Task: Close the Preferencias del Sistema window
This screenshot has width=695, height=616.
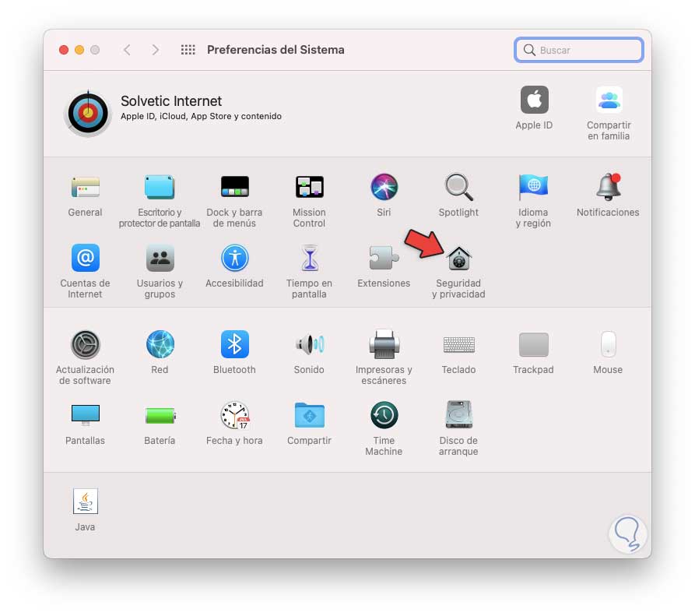Action: [64, 50]
